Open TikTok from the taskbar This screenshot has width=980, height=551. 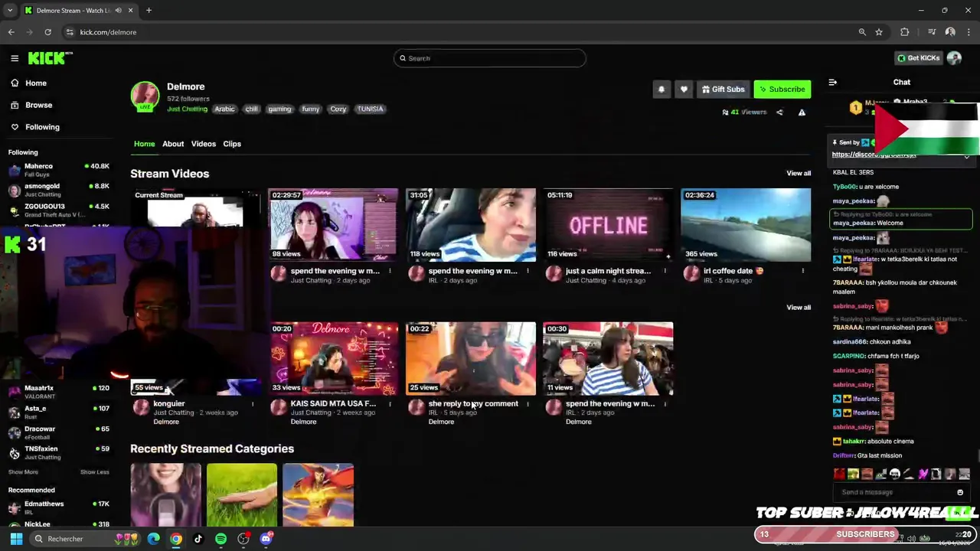click(198, 539)
